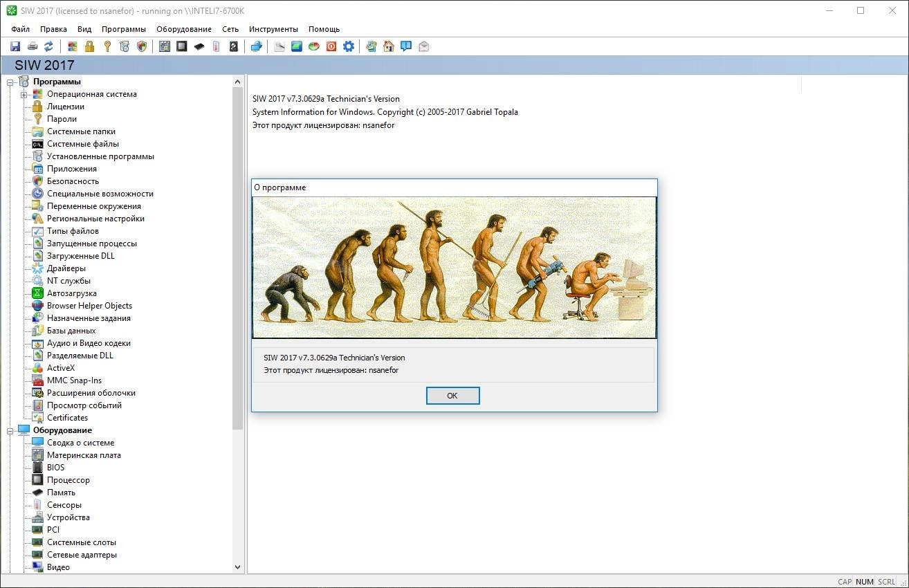Select Аудио и Видео кодеки
The width and height of the screenshot is (909, 588).
[89, 343]
